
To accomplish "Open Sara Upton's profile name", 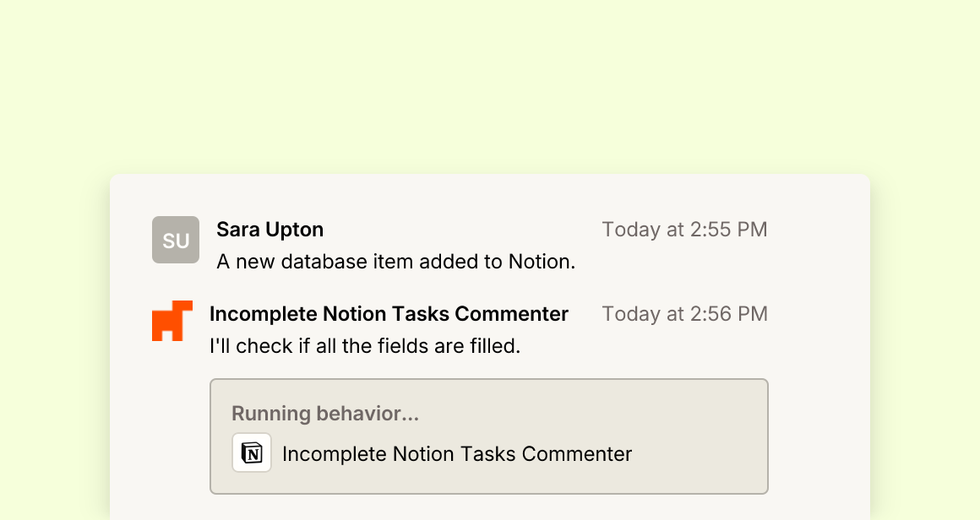I will pyautogui.click(x=270, y=229).
